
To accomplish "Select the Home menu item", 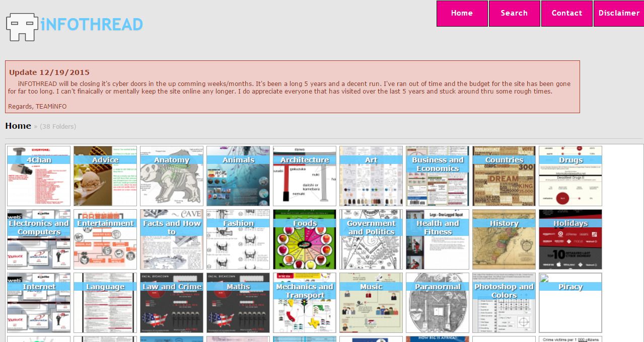I will (x=462, y=13).
